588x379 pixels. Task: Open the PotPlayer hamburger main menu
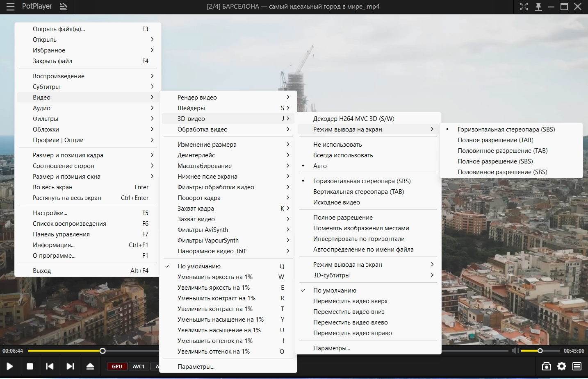10,7
